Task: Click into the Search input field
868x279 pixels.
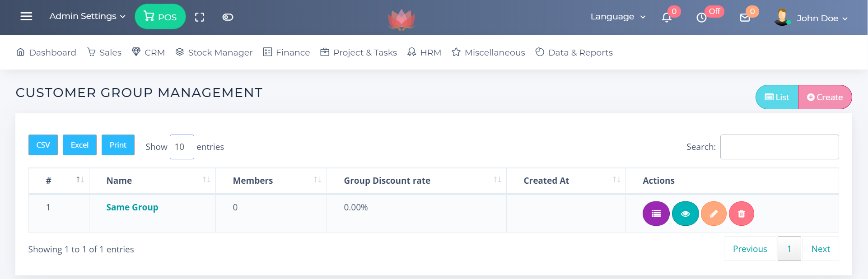Action: pyautogui.click(x=779, y=147)
